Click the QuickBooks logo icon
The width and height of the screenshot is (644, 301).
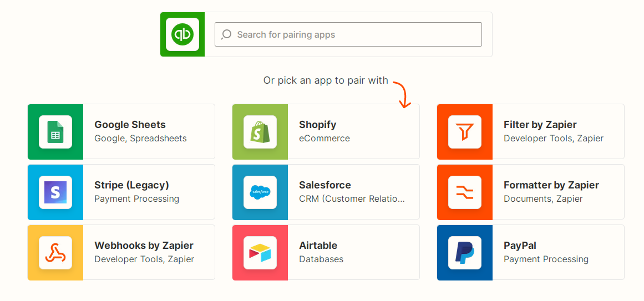coord(182,34)
